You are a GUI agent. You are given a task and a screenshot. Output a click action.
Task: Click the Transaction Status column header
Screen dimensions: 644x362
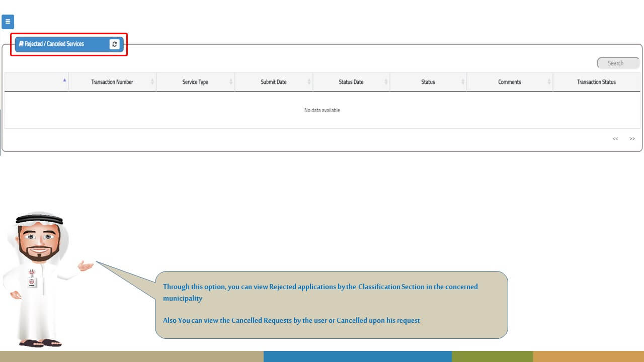tap(596, 82)
